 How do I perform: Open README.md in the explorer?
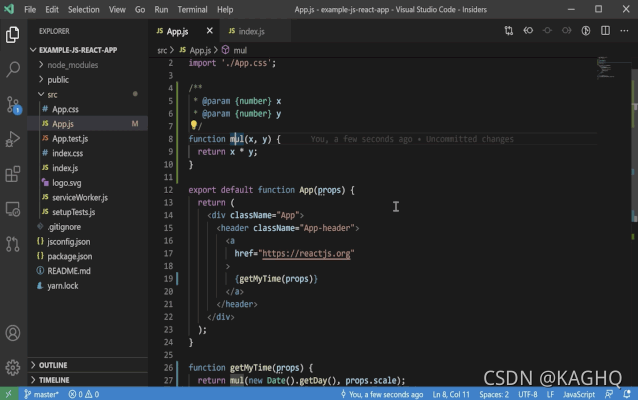click(87, 271)
